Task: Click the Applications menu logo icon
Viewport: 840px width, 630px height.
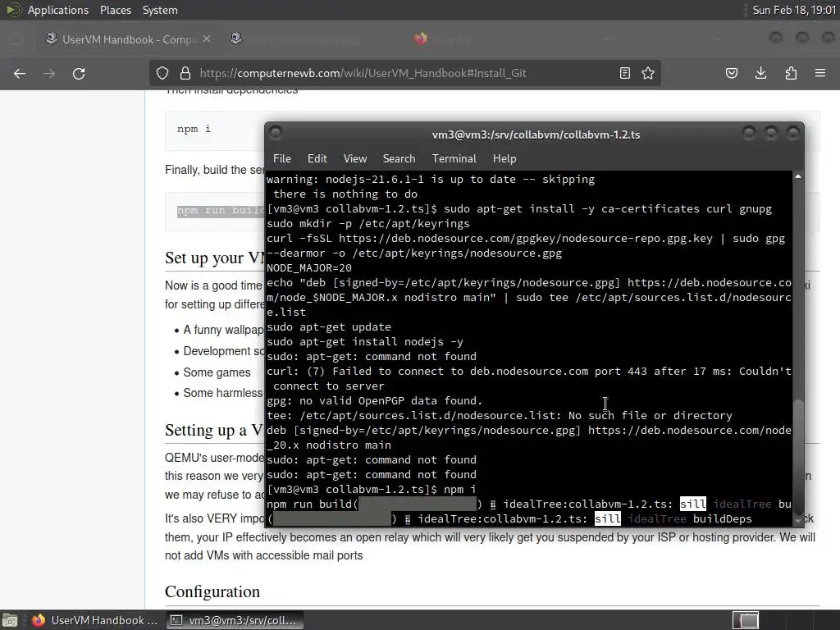Action: [x=13, y=10]
